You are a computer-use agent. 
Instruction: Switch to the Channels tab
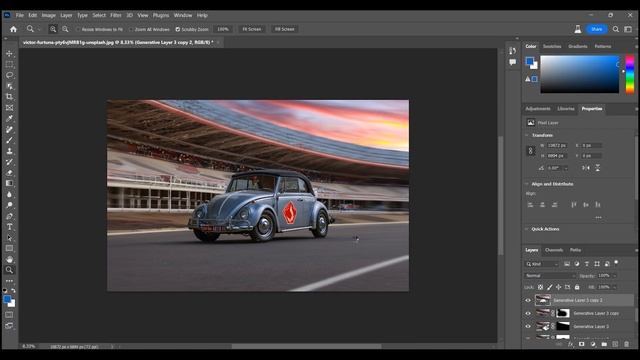[x=554, y=250]
